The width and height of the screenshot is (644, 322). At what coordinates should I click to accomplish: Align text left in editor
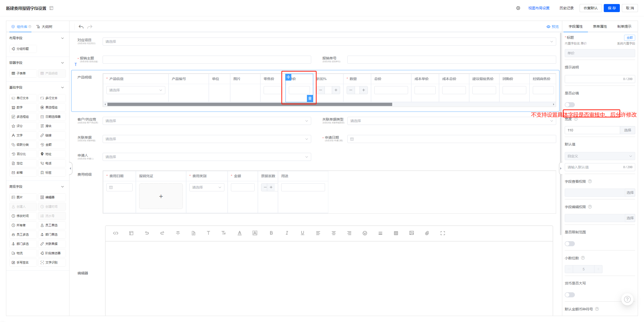pos(318,233)
